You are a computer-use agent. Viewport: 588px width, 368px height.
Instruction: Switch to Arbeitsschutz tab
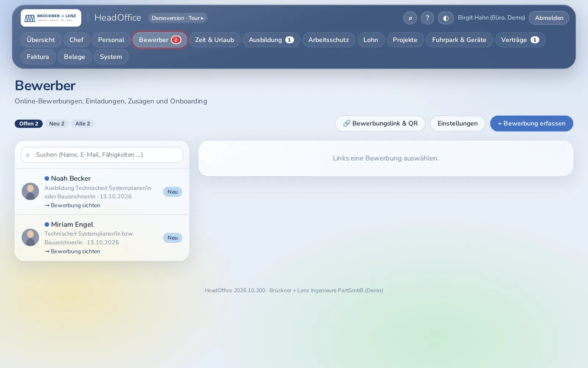[329, 40]
